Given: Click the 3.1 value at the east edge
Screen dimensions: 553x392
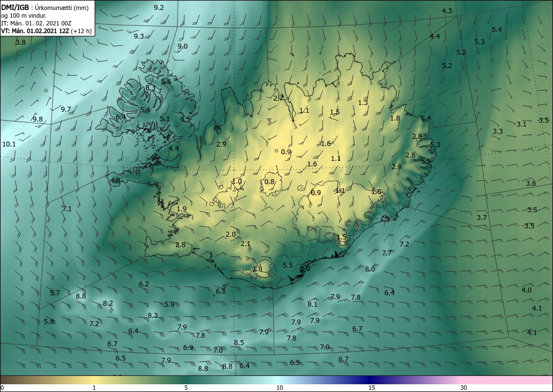Looking at the screenshot, I should coord(521,124).
